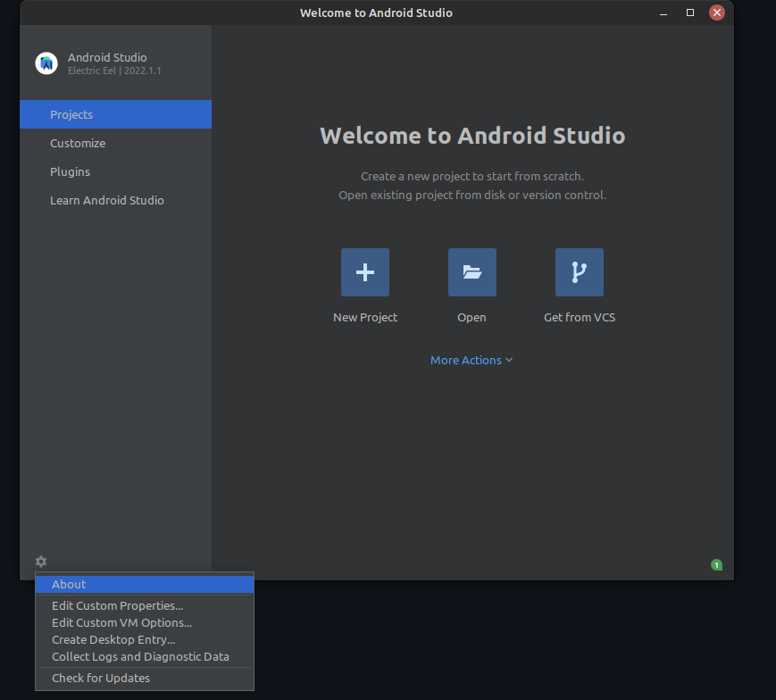Click Create Desktop Entry menu item

pos(113,639)
